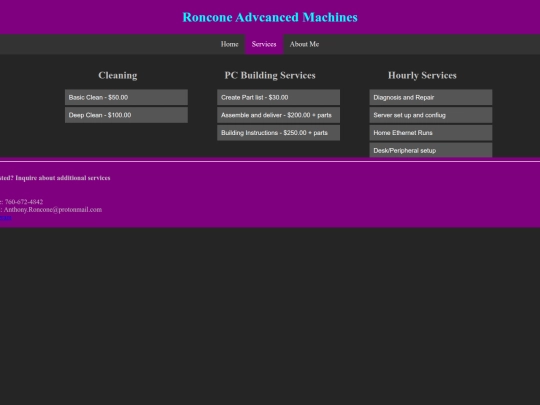
Task: Pick the Home Ethernet Runs service
Action: [431, 133]
